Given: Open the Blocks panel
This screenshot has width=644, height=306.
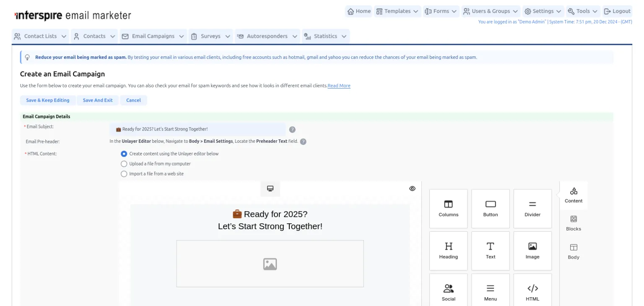Looking at the screenshot, I should (573, 223).
